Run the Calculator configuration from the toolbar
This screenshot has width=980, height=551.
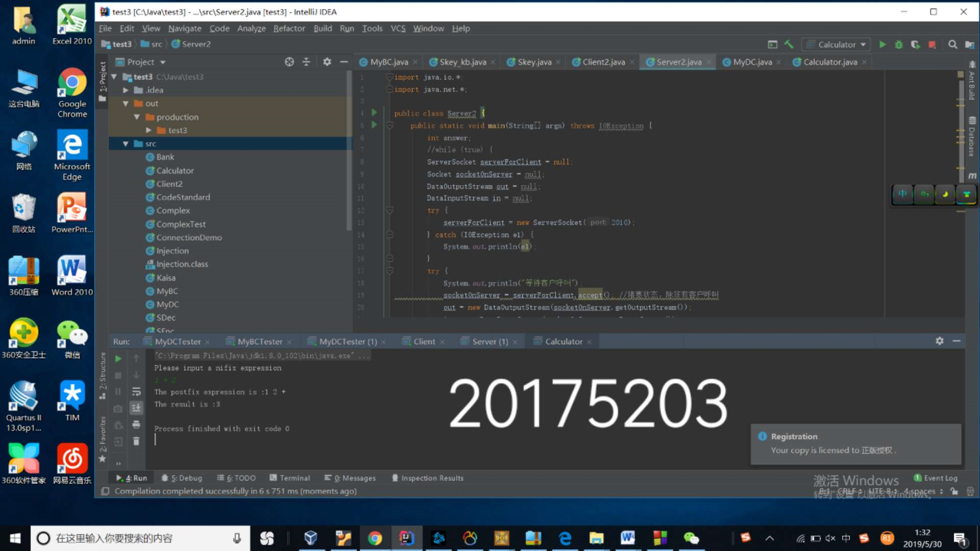[x=883, y=44]
